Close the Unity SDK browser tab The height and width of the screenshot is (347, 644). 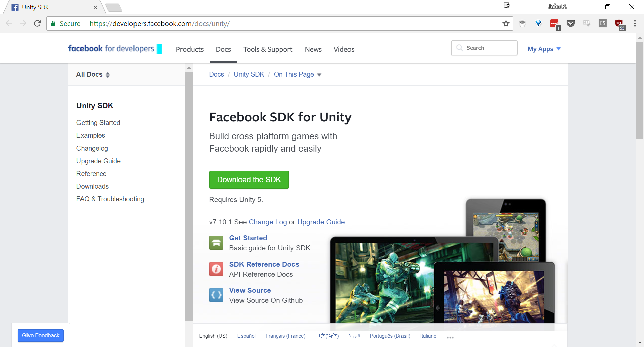click(x=95, y=7)
